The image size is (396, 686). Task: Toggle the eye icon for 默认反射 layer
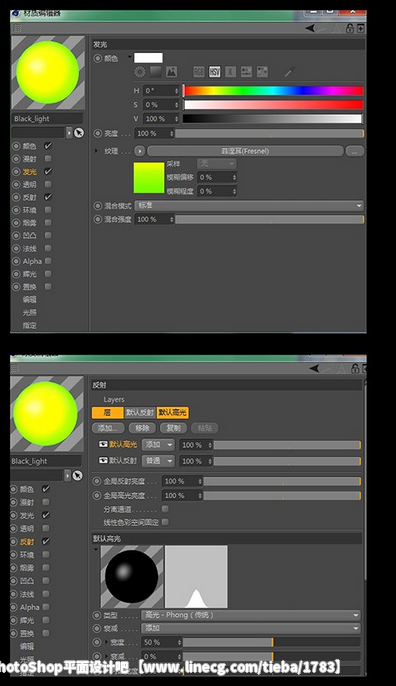tap(103, 461)
